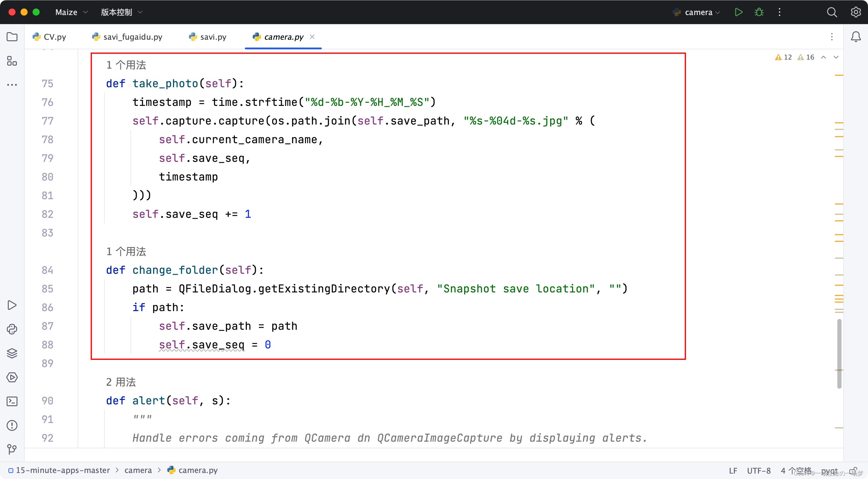Open the Git version control tool window
This screenshot has width=868, height=479.
coord(12,449)
